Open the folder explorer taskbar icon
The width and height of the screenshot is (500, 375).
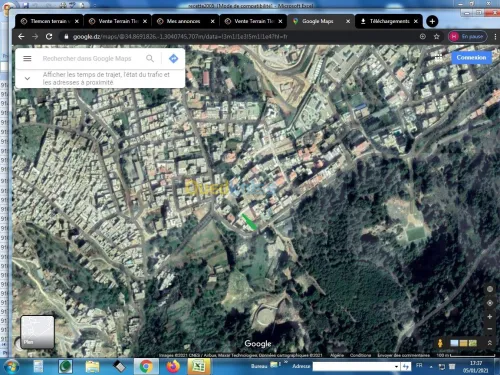(92, 367)
